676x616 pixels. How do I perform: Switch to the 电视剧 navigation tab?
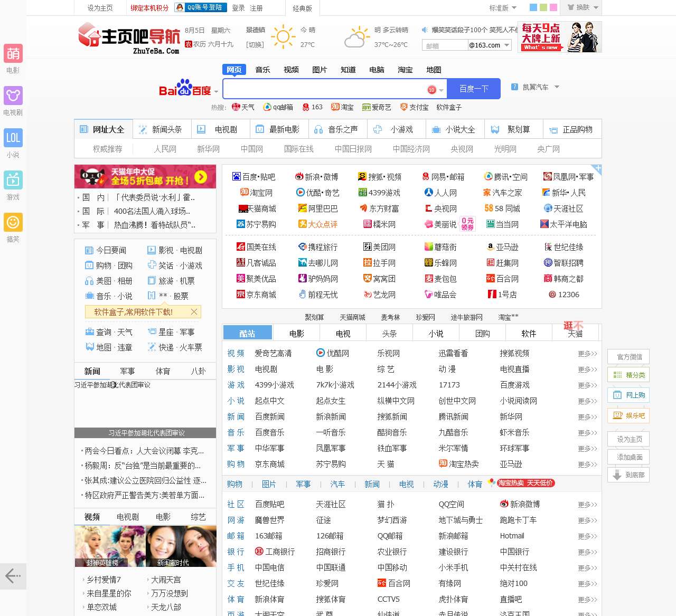click(x=220, y=129)
